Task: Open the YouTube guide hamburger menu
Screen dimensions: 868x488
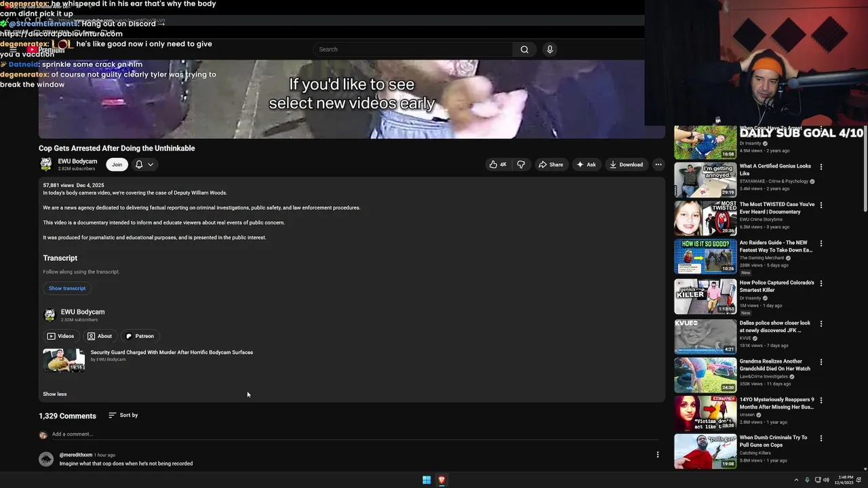Action: click(13, 49)
